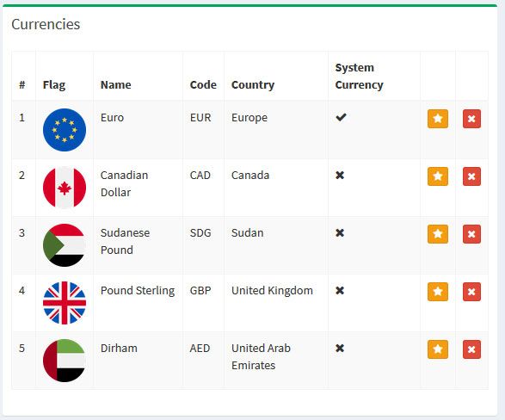This screenshot has height=420, width=505.
Task: Delete the Euro currency with red X
Action: (471, 119)
